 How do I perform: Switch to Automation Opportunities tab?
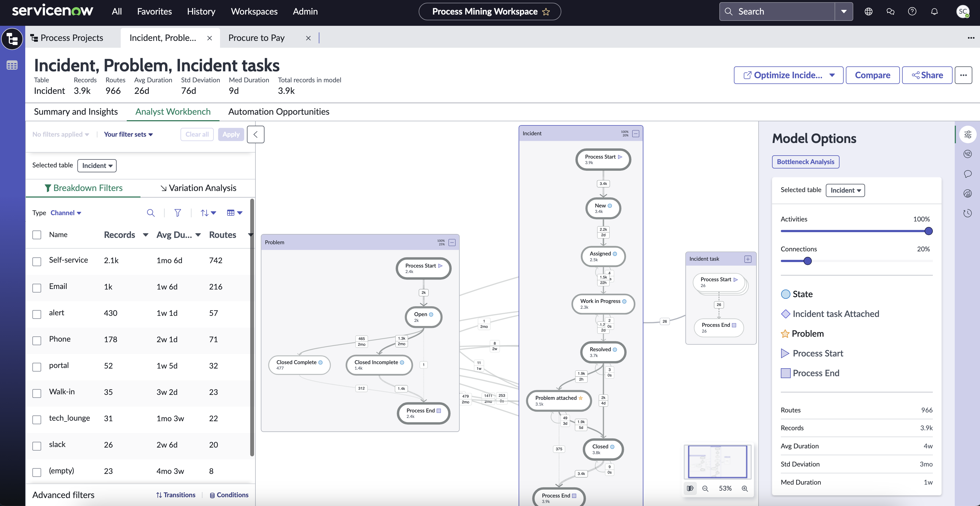(279, 111)
